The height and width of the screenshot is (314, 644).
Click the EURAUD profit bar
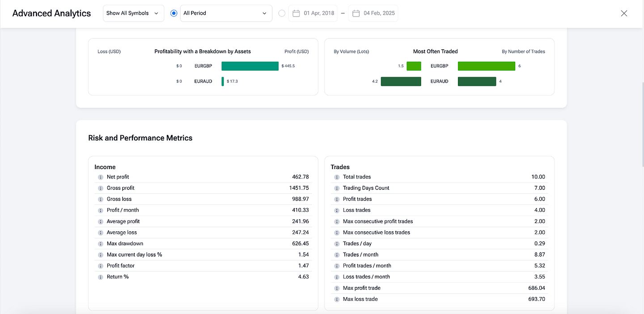pyautogui.click(x=223, y=81)
